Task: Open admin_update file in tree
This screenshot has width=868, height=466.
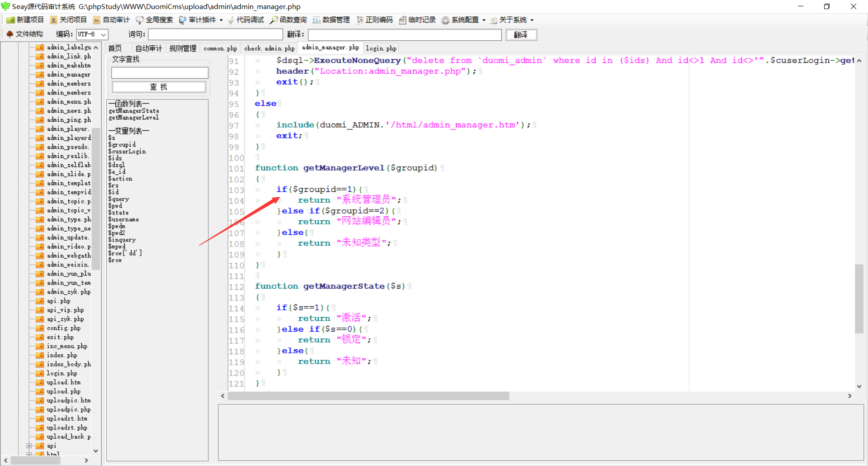Action: coord(68,237)
